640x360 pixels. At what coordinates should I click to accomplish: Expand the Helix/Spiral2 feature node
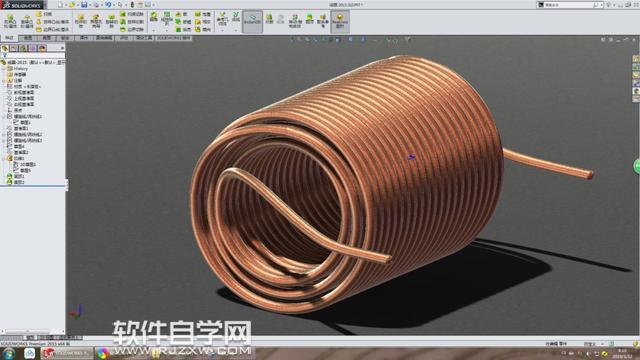pyautogui.click(x=4, y=134)
